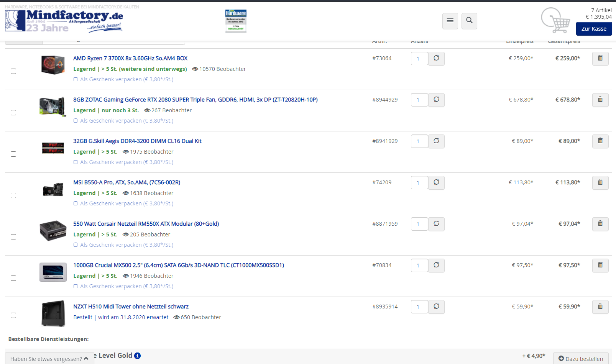Refresh quantity for Crucial MX500 SSD
616x364 pixels.
pos(436,265)
